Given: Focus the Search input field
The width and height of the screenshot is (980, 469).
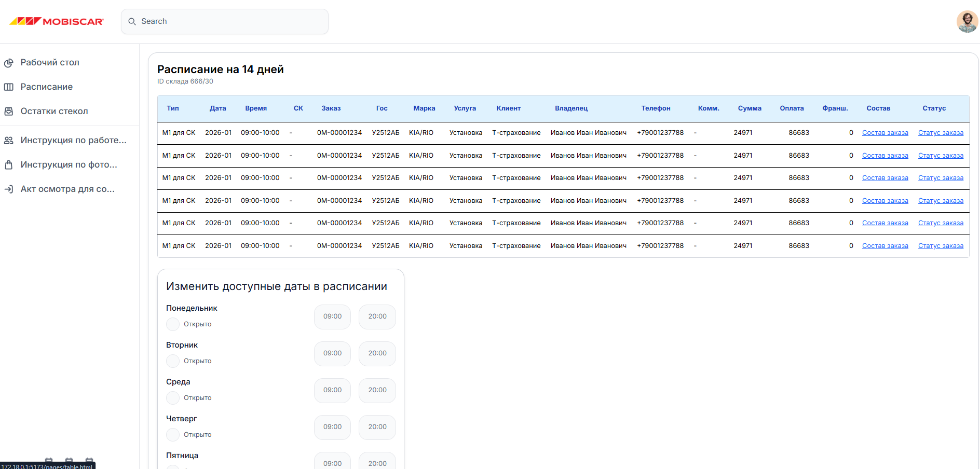Looking at the screenshot, I should [225, 21].
